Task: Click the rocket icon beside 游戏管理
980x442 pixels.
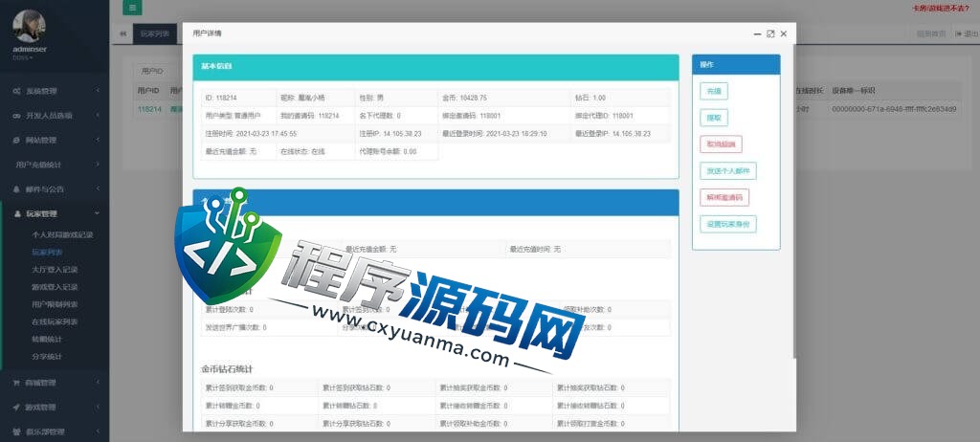Action: 16,407
